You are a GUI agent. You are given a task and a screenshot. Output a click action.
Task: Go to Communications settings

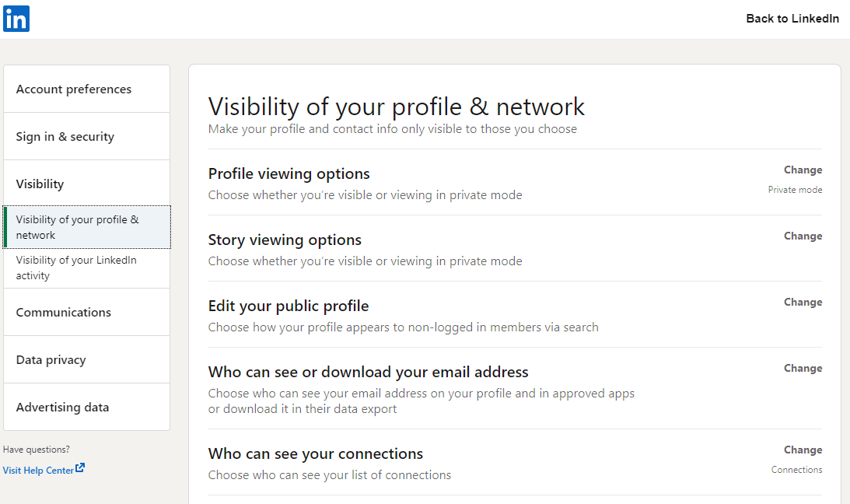tap(63, 311)
